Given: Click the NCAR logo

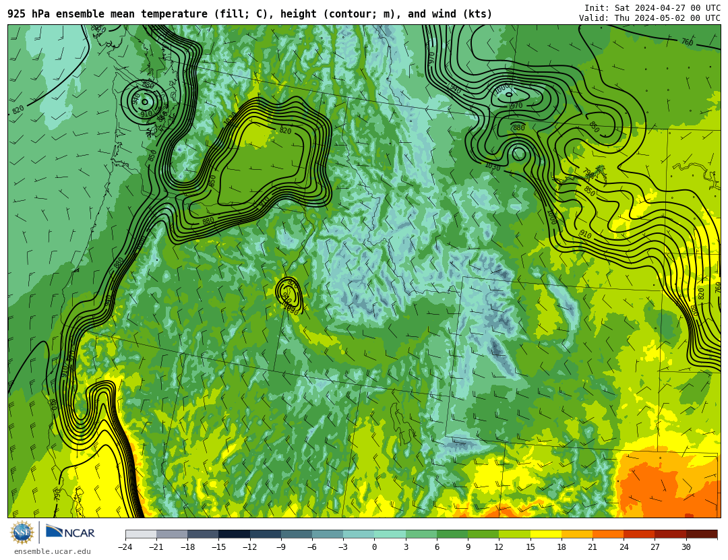Looking at the screenshot, I should [x=71, y=532].
